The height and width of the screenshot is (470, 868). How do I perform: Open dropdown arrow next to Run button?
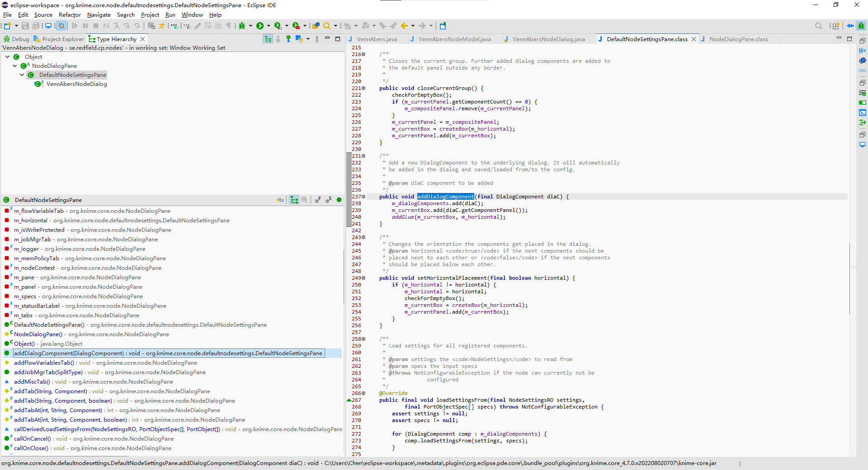click(x=269, y=26)
